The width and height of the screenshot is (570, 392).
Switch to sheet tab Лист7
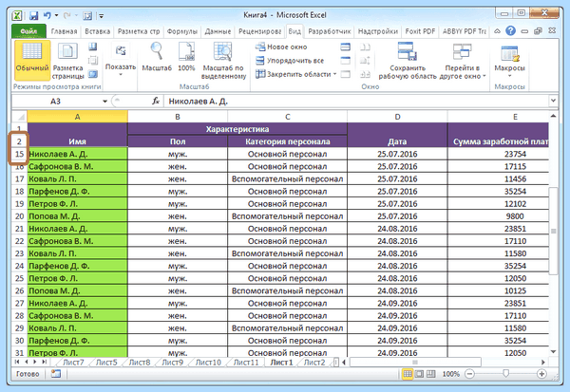tap(73, 363)
